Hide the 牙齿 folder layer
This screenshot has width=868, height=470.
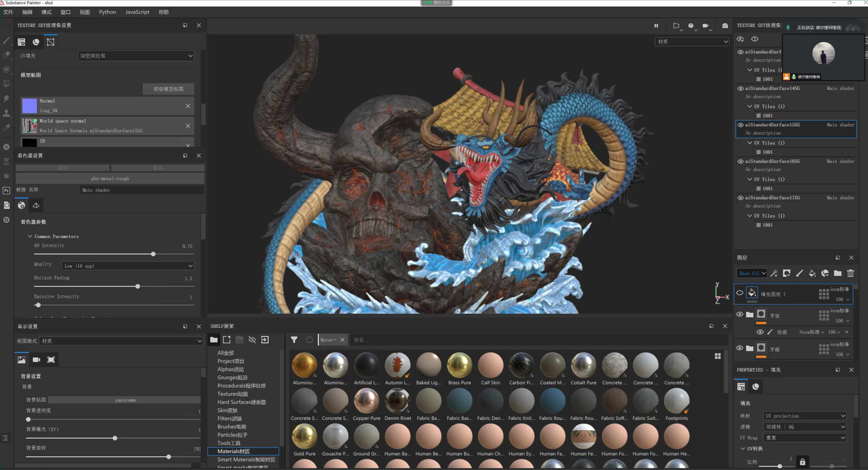[740, 314]
